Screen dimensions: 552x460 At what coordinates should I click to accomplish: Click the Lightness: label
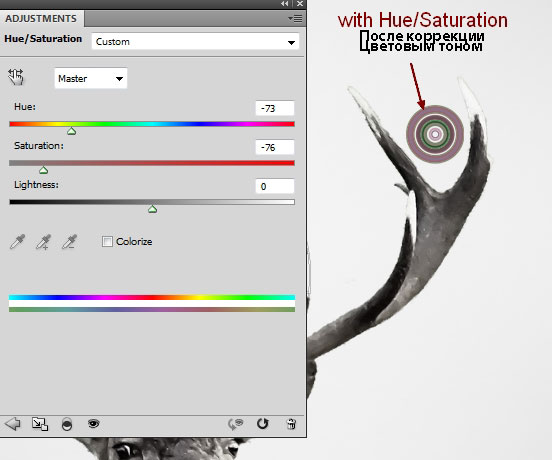[x=36, y=185]
